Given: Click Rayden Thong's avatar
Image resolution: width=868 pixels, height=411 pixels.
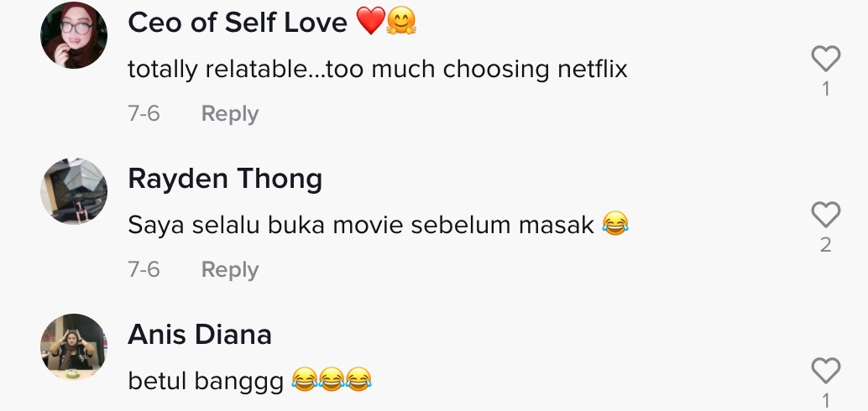Looking at the screenshot, I should coord(74,191).
